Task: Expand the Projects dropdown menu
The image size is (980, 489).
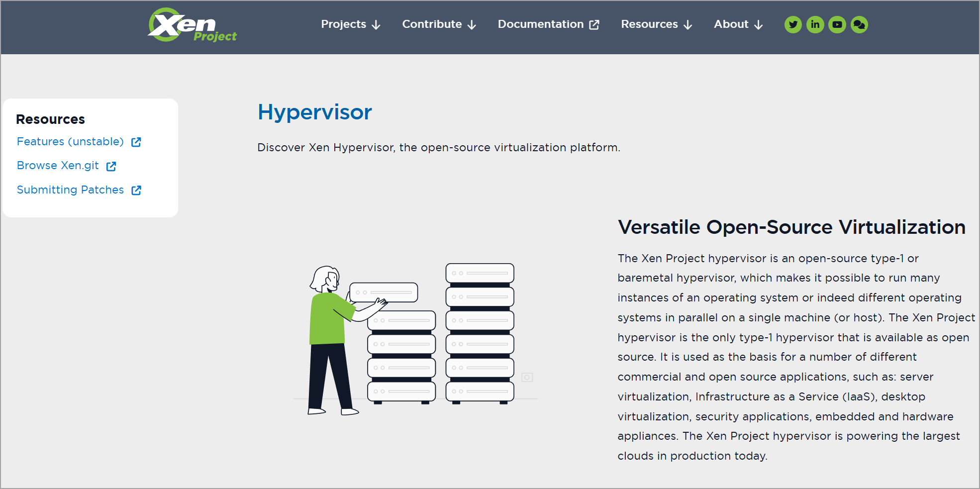Action: [351, 24]
